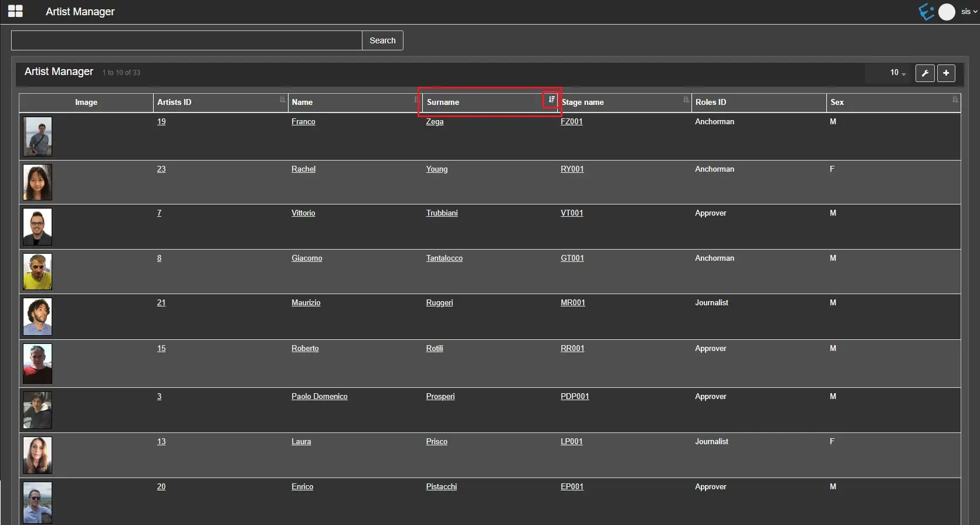Sort by Stage name column icon

click(x=686, y=100)
